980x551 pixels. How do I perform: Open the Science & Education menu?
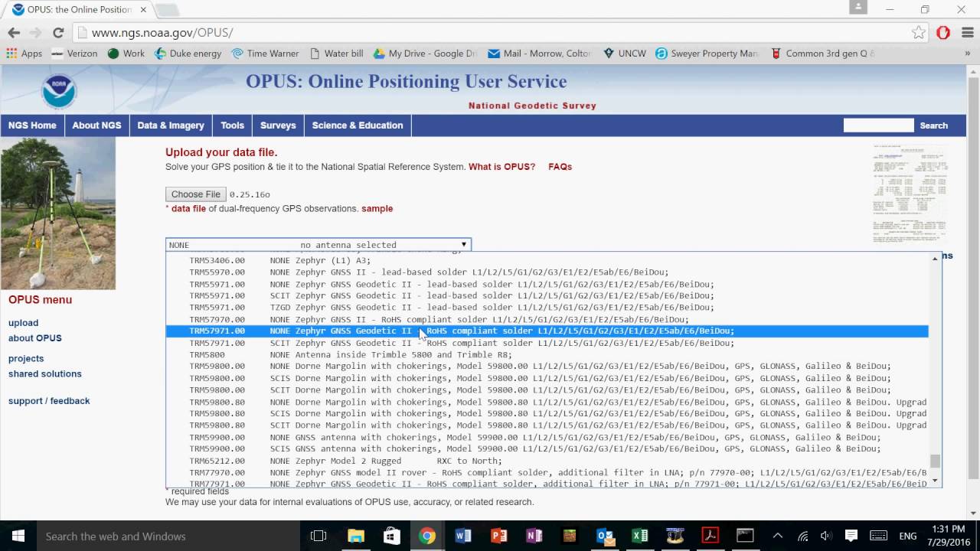[358, 126]
